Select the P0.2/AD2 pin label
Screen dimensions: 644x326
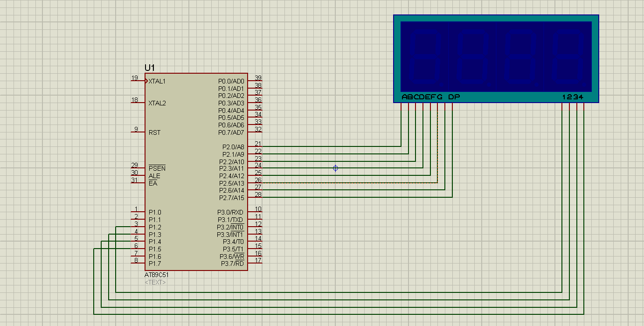(231, 96)
